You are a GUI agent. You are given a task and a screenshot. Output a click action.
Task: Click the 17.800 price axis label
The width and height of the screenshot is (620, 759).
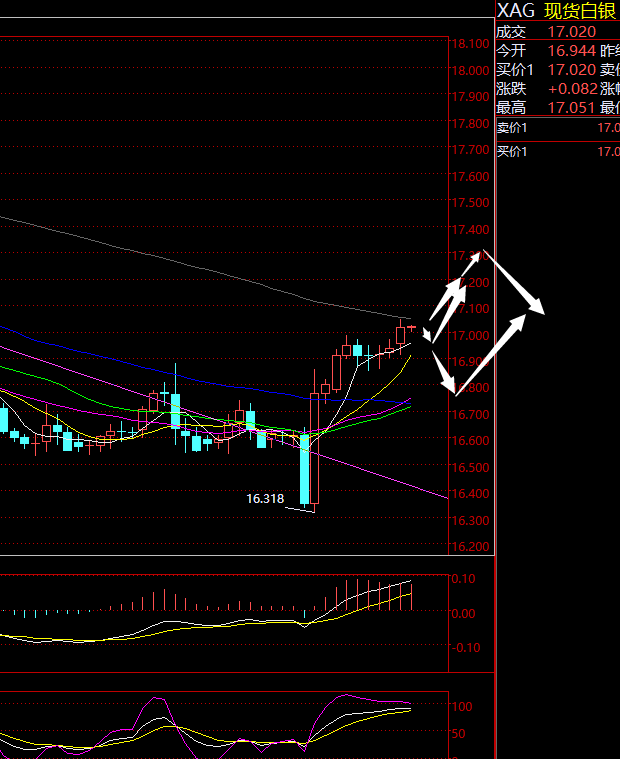coord(470,124)
